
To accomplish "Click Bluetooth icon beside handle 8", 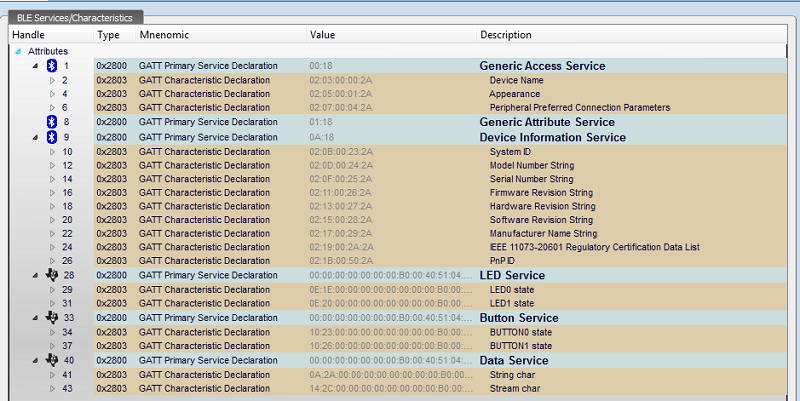I will 52,122.
